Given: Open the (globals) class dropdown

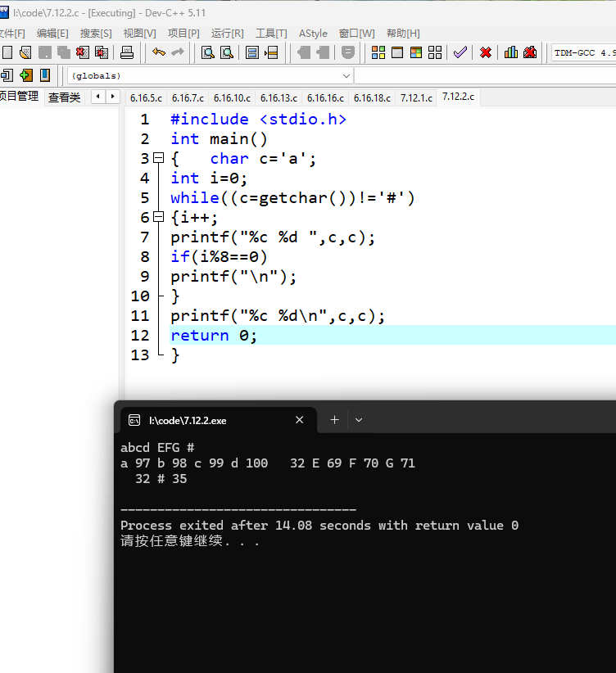Looking at the screenshot, I should [x=211, y=76].
